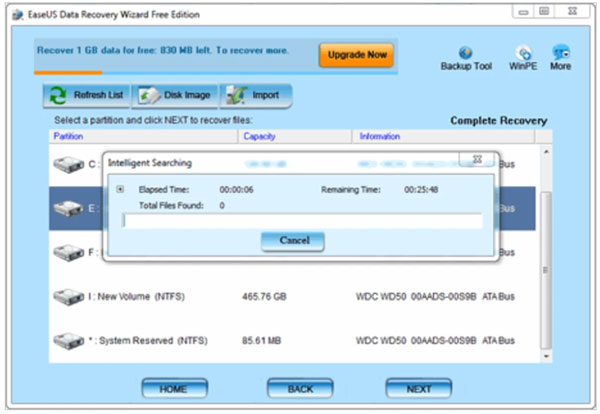Screen dimensions: 600x414
Task: Open the Backup Tool
Action: [x=466, y=59]
